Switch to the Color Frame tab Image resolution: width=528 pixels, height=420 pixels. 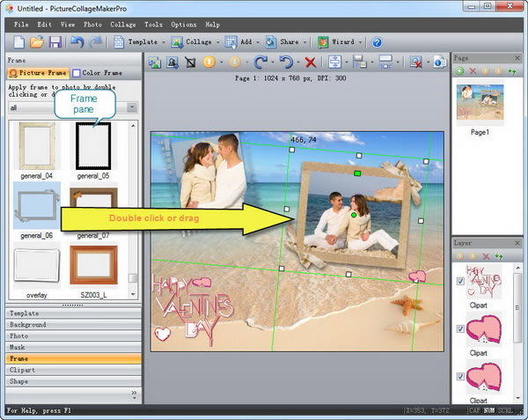98,73
